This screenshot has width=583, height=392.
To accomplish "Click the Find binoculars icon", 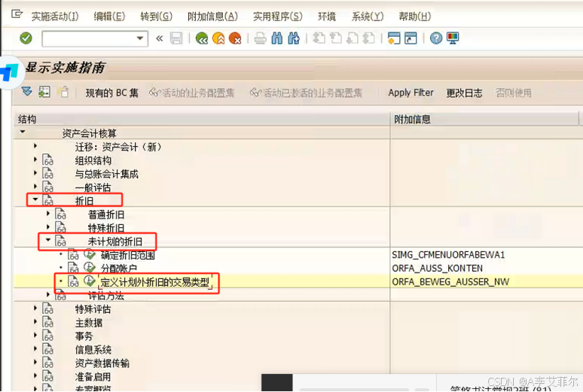I will click(x=277, y=38).
